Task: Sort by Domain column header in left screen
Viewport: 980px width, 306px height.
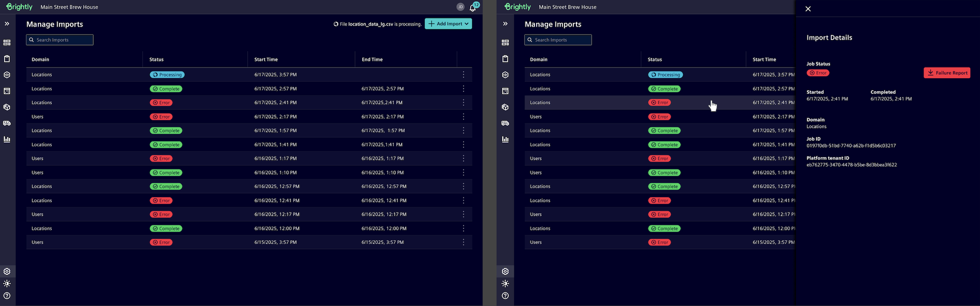Action: 40,60
